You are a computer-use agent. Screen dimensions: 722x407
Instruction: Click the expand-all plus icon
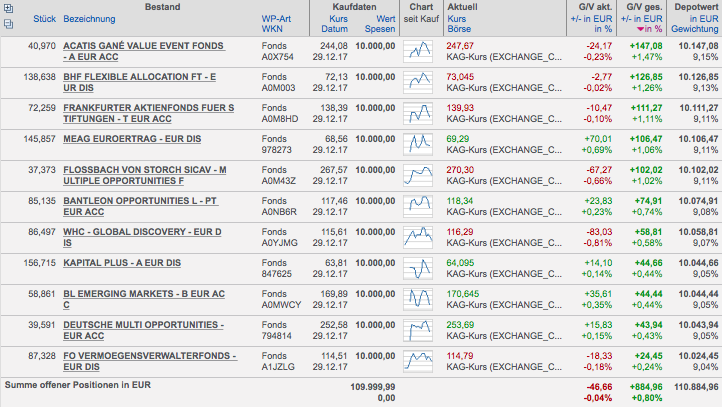pos(8,8)
